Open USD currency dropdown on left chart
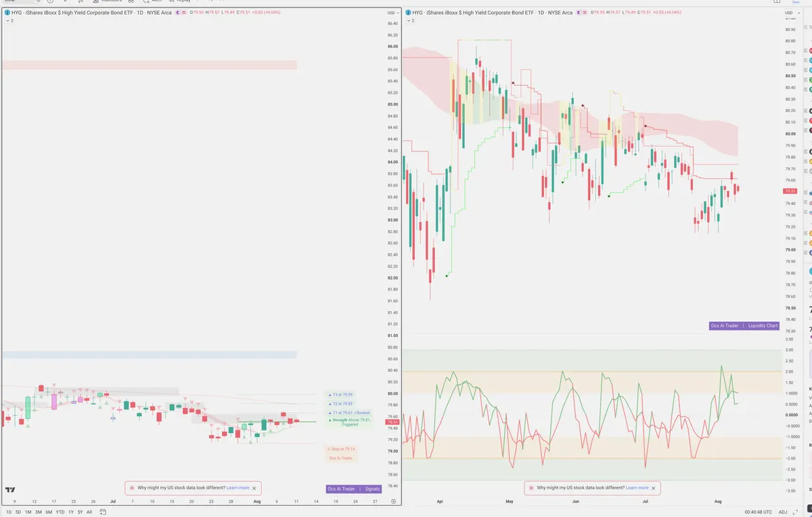Image resolution: width=812 pixels, height=517 pixels. 392,13
